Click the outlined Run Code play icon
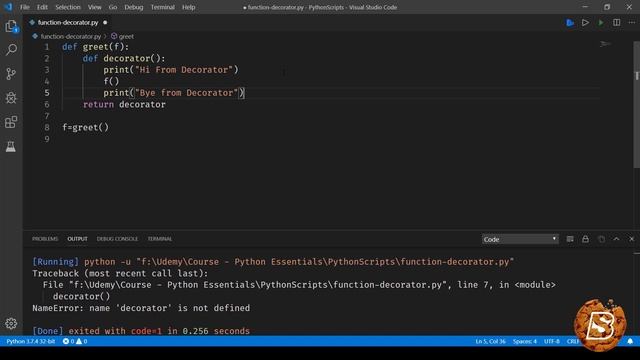 pyautogui.click(x=585, y=22)
